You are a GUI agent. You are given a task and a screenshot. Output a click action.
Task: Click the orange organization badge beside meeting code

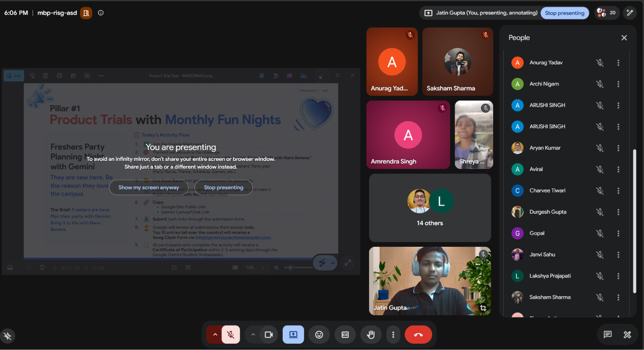[x=86, y=13]
